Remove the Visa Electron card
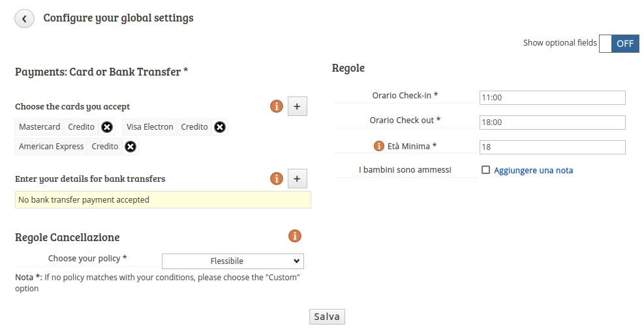The image size is (644, 333). tap(220, 127)
